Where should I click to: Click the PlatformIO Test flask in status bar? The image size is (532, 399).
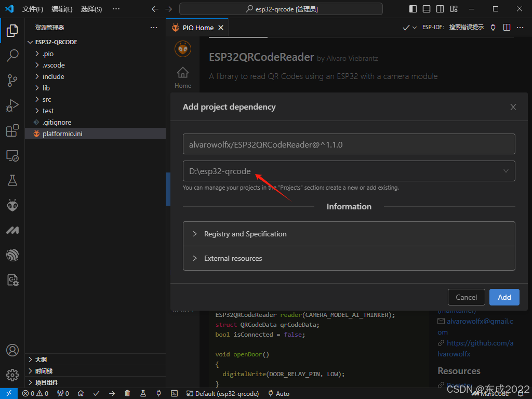tap(143, 393)
